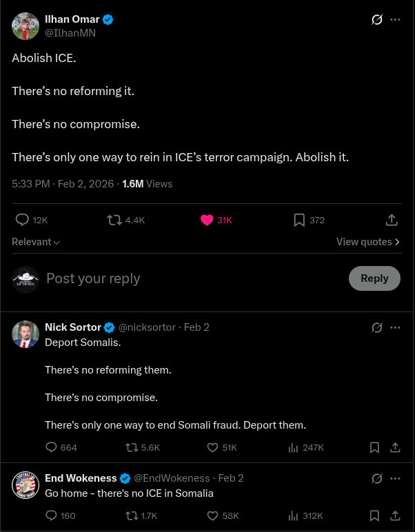Bookmark the main post showing 372 bookmarks
Viewport: 415px width, 532px height.
pyautogui.click(x=299, y=220)
